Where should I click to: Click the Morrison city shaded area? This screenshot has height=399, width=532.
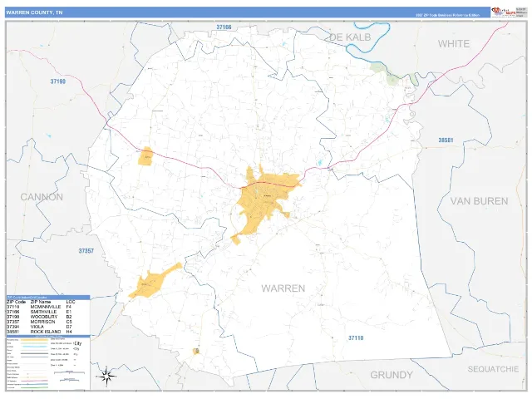coord(151,283)
